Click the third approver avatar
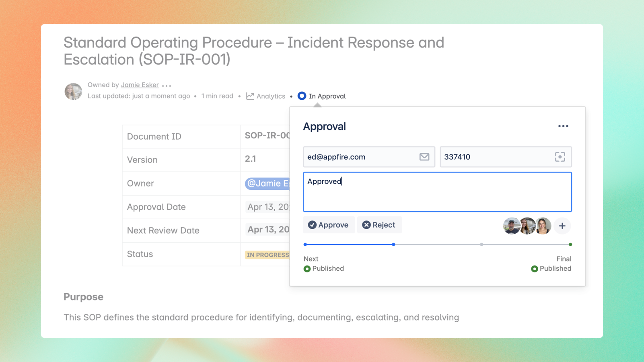 [x=543, y=226]
